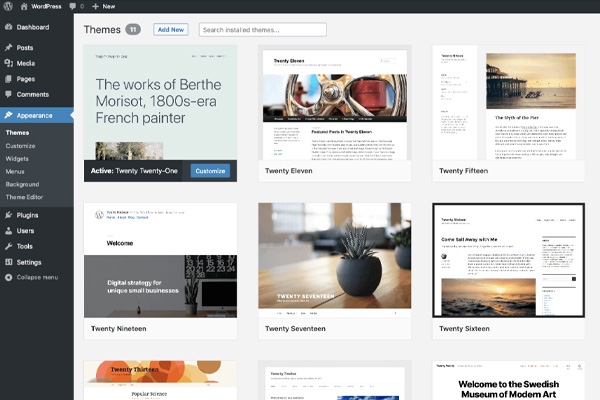Open the comments bubble icon in admin bar
This screenshot has height=400, width=600.
[73, 6]
